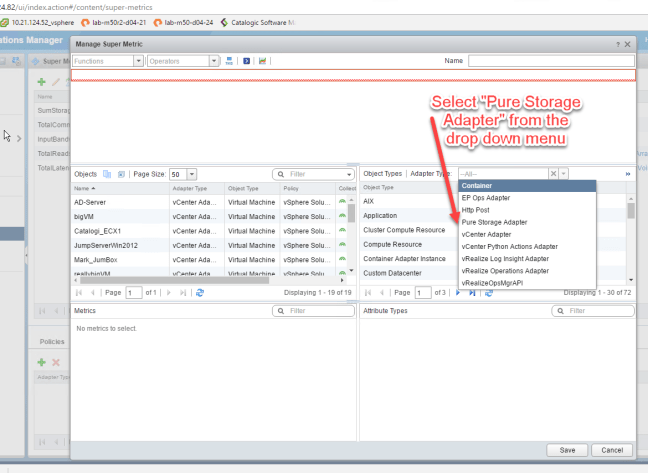Choose vCenter Adapter in the adapter list
Viewport: 648px width, 473px height.
point(488,234)
